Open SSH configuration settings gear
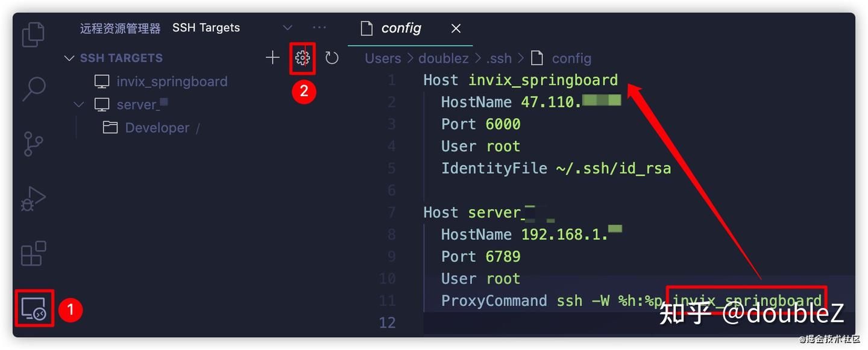 click(303, 57)
